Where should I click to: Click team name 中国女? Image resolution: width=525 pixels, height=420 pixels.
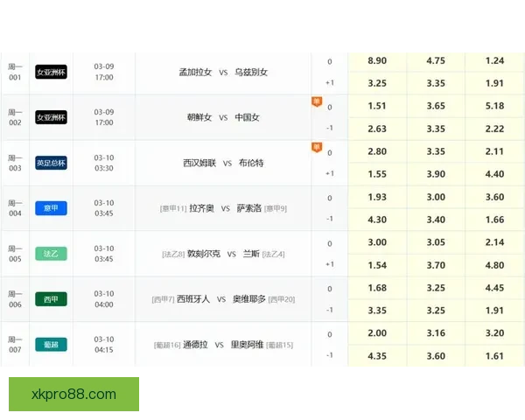click(247, 117)
